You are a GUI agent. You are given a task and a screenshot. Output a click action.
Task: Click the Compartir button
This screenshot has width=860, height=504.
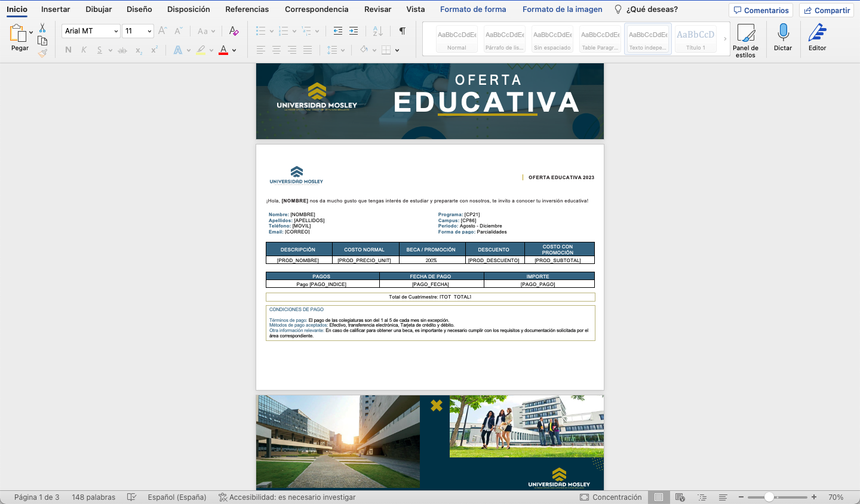tap(827, 10)
